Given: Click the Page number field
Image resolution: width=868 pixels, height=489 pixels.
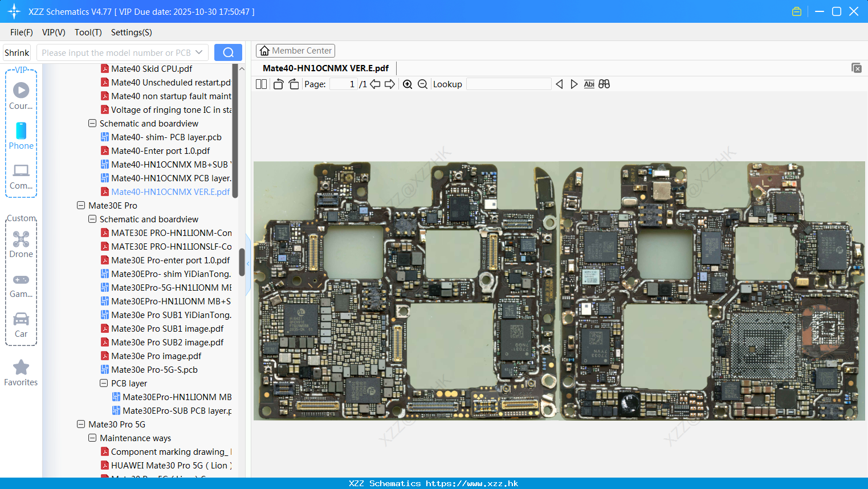Looking at the screenshot, I should (344, 84).
